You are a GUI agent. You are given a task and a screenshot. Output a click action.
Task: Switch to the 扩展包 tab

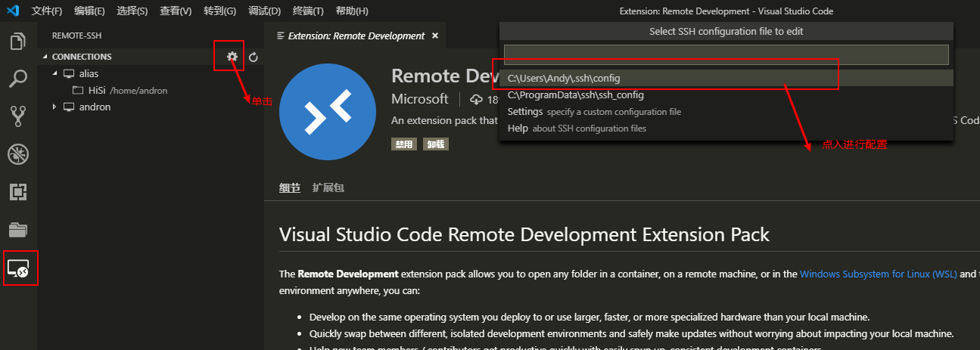pyautogui.click(x=328, y=187)
